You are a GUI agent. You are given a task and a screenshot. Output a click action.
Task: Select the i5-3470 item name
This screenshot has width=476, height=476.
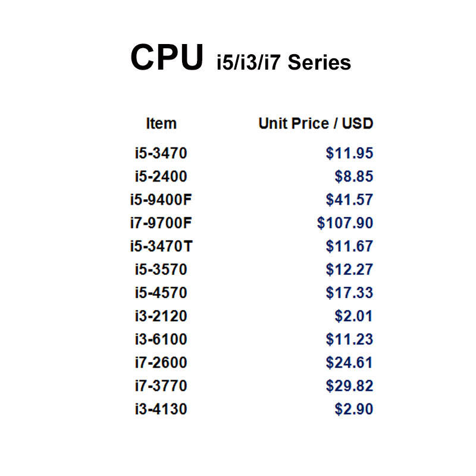coord(161,154)
